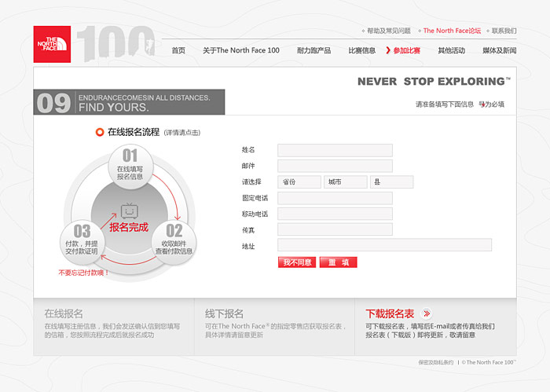550x392 pixels.
Task: Select step 02 收取邮件查看付款信息 circle
Action: click(x=174, y=242)
